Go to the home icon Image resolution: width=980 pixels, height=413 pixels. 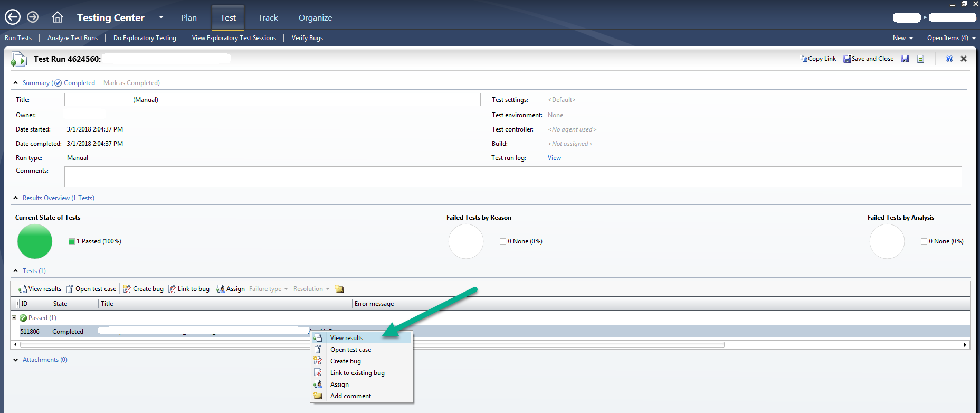(58, 17)
